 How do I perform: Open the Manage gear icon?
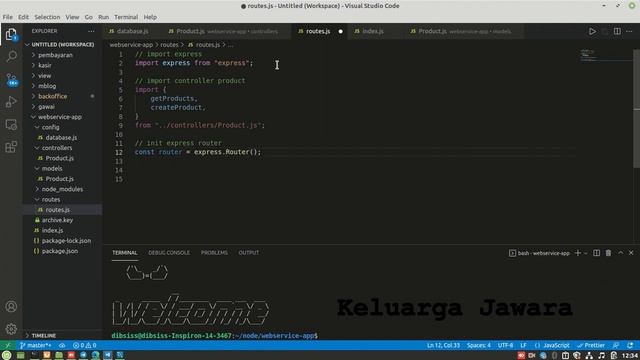pyautogui.click(x=11, y=328)
